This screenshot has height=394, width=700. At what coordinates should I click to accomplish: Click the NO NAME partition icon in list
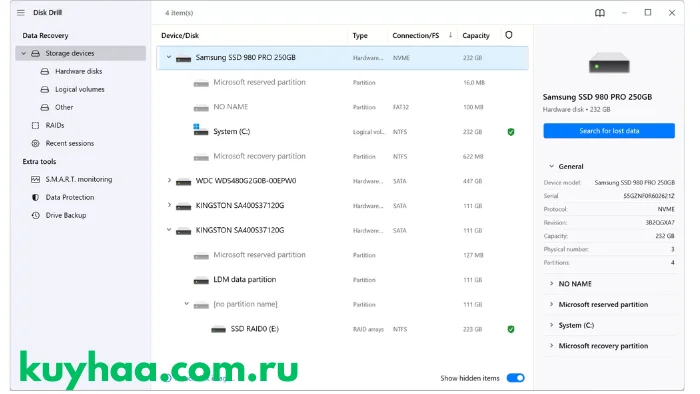tap(201, 108)
